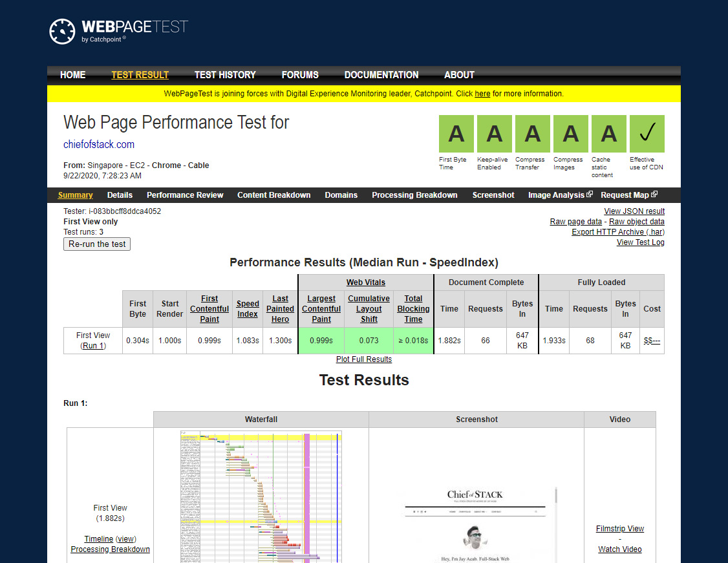The height and width of the screenshot is (563, 728).
Task: Open the Domains tab
Action: [341, 195]
